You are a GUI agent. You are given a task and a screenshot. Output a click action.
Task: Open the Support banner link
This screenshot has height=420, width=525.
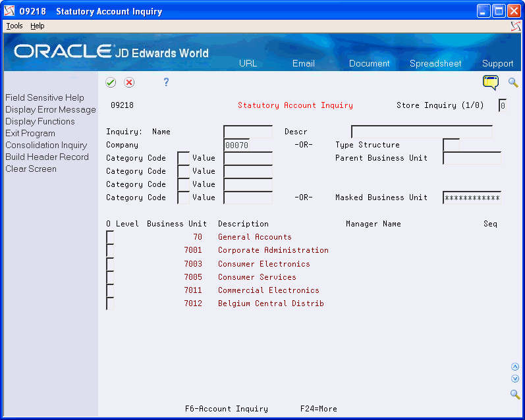[497, 63]
